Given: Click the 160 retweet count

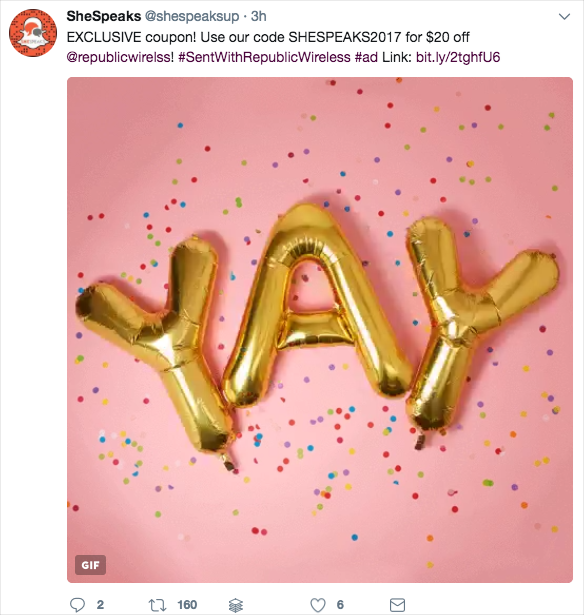Looking at the screenshot, I should point(187,605).
